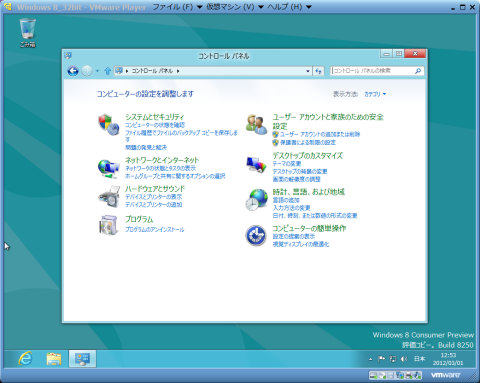Click the Refresh button beside address bar
The height and width of the screenshot is (383, 480).
click(x=319, y=71)
